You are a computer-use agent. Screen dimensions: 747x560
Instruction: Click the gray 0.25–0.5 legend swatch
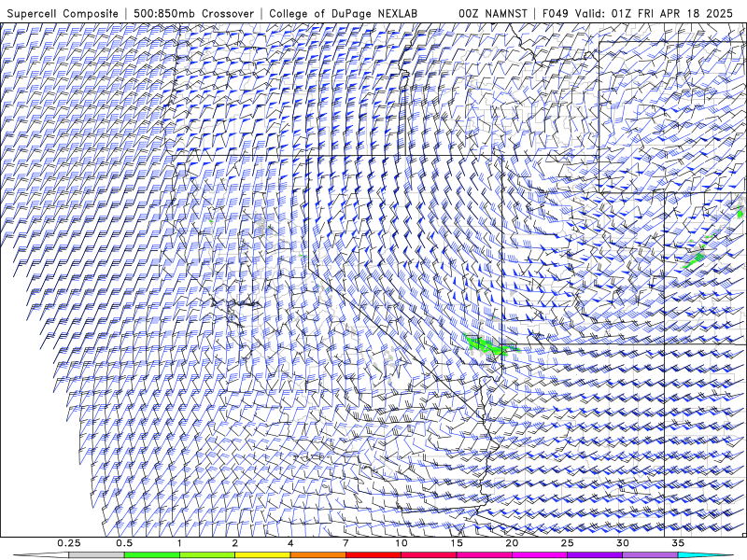pos(96,555)
